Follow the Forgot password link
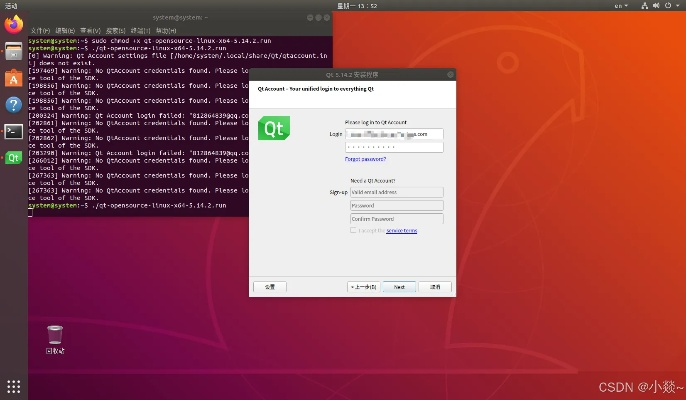 [x=365, y=159]
